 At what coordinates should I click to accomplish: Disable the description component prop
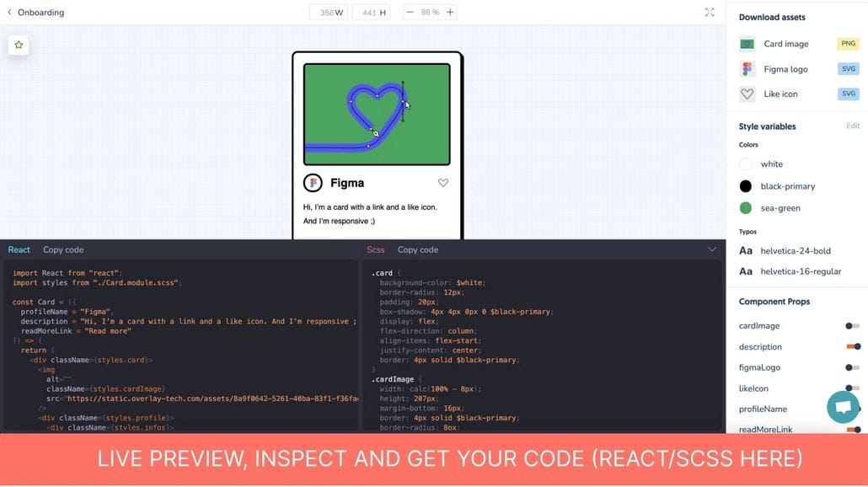[853, 346]
